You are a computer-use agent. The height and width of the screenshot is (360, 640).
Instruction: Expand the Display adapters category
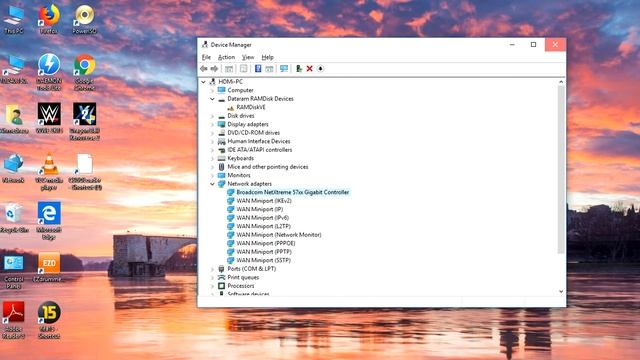(212, 124)
